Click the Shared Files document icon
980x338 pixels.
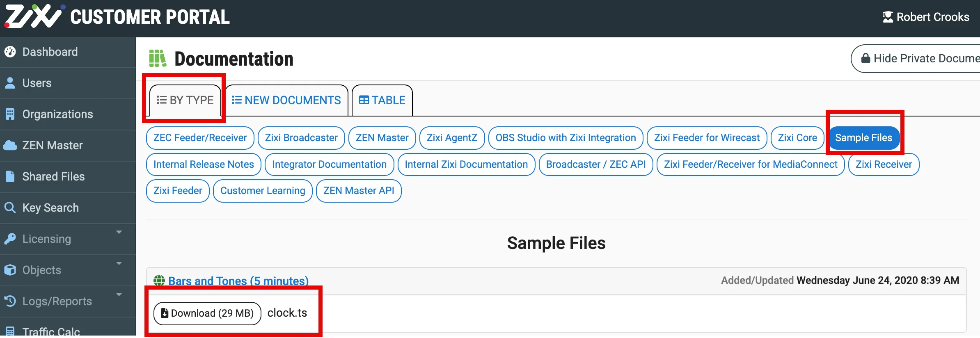[10, 176]
